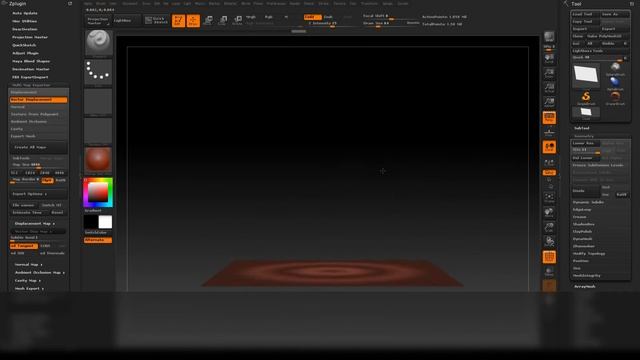640x360 pixels.
Task: Open Misc Utilities plugin entry
Action: click(24, 21)
